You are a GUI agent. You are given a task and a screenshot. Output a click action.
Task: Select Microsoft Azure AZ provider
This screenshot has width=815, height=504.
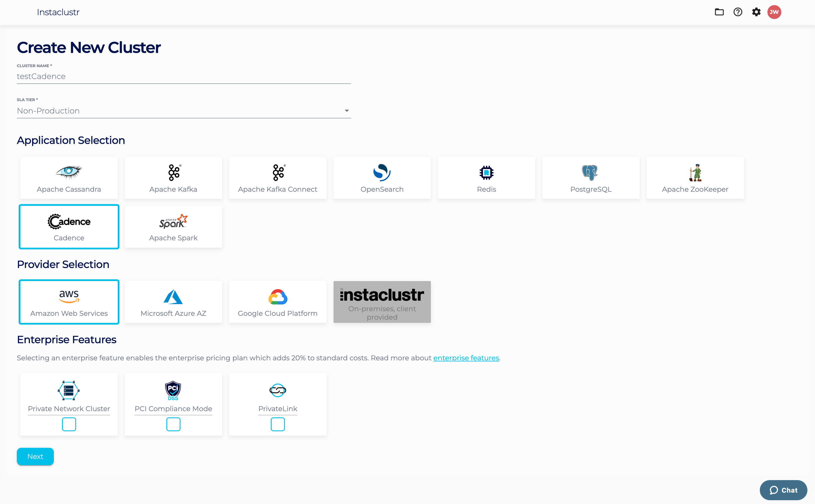pos(173,302)
